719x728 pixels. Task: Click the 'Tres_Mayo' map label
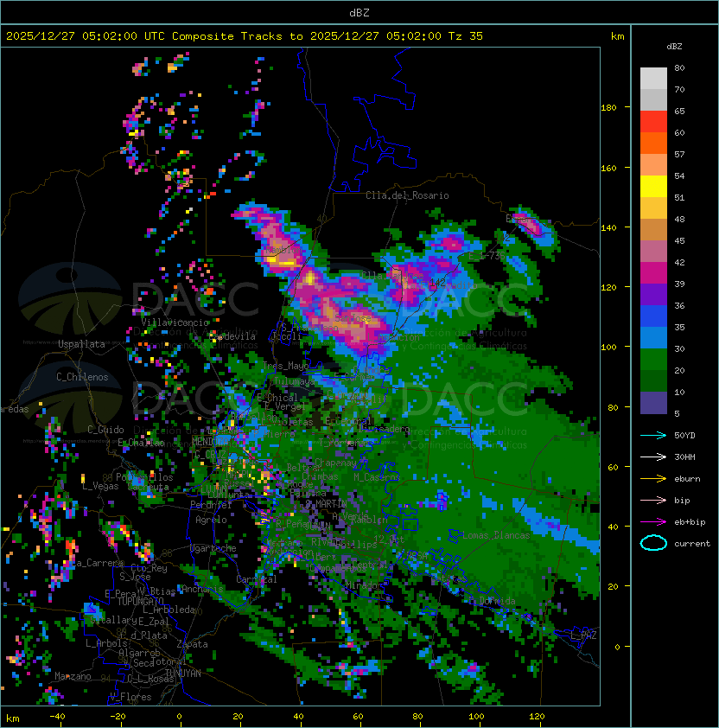[x=285, y=366]
